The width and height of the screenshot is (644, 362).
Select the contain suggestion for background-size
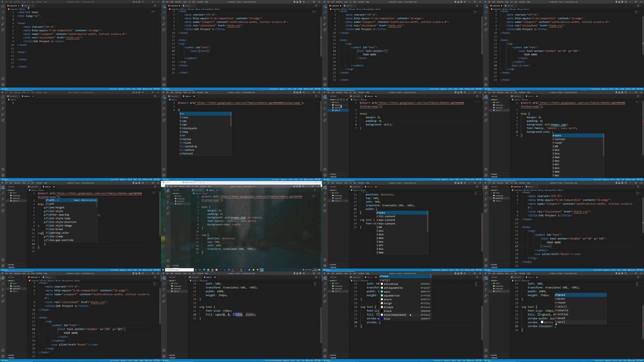[578, 139]
